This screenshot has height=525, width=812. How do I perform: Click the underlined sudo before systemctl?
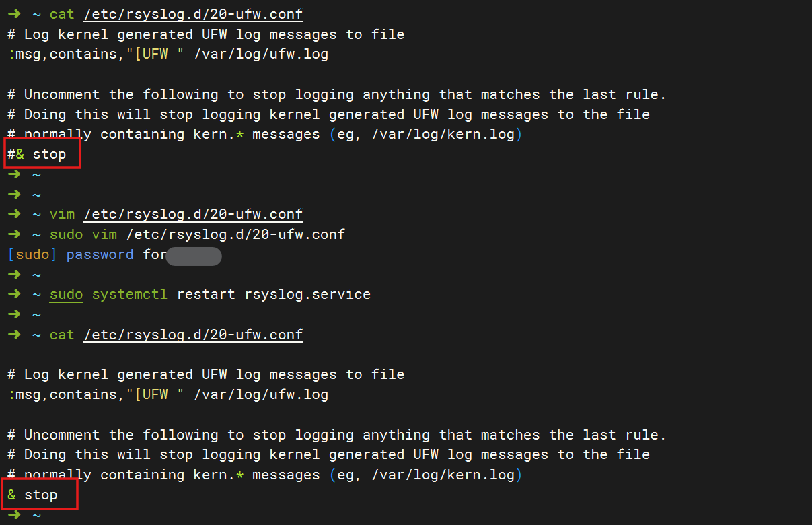[66, 294]
